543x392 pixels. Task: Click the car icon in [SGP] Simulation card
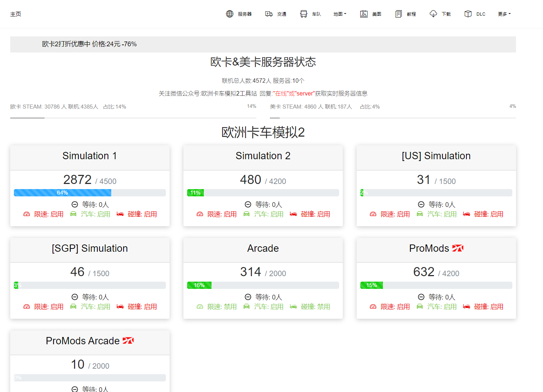point(73,306)
